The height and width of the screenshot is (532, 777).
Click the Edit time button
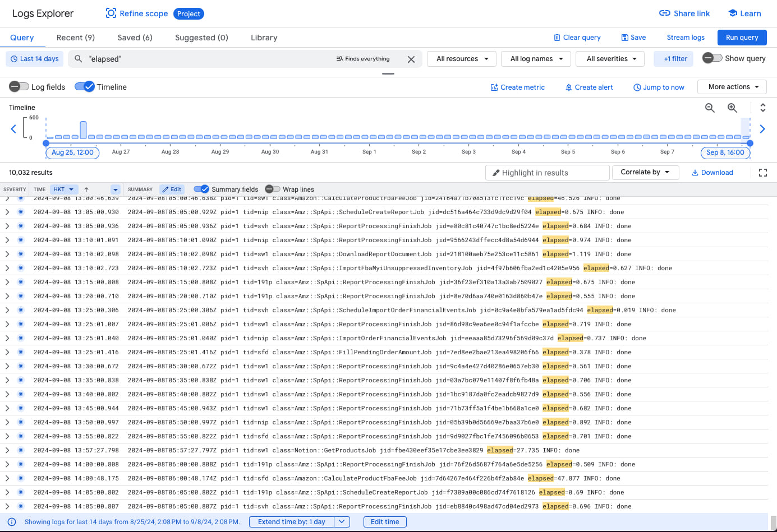coord(385,522)
